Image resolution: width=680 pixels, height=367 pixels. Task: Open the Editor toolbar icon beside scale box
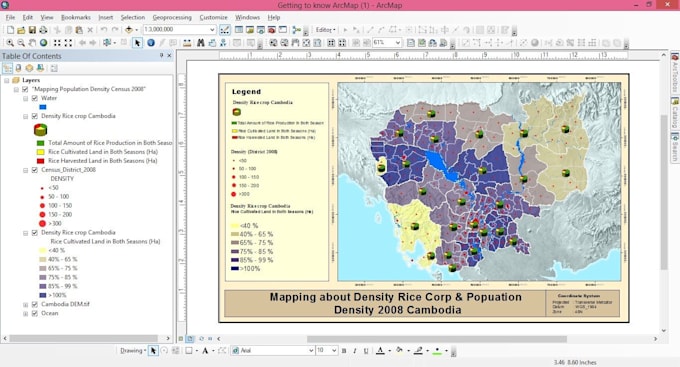click(x=225, y=30)
